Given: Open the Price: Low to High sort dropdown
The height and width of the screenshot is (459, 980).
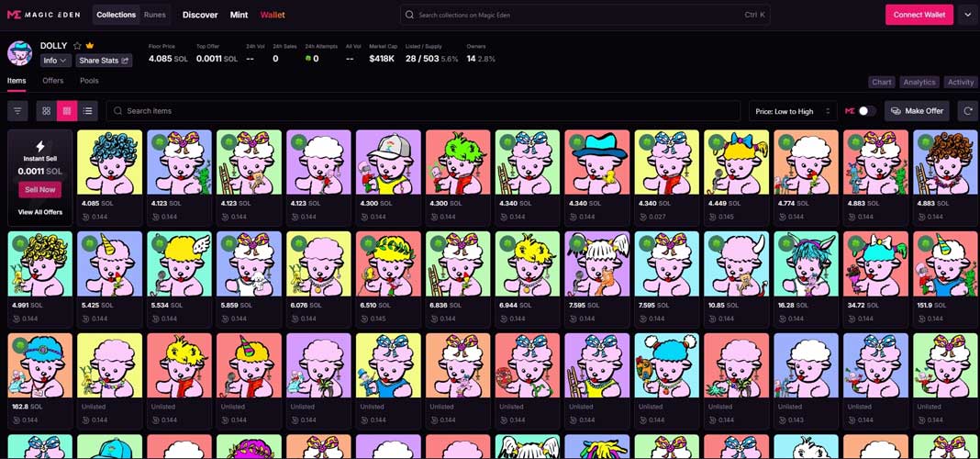Looking at the screenshot, I should coord(793,111).
